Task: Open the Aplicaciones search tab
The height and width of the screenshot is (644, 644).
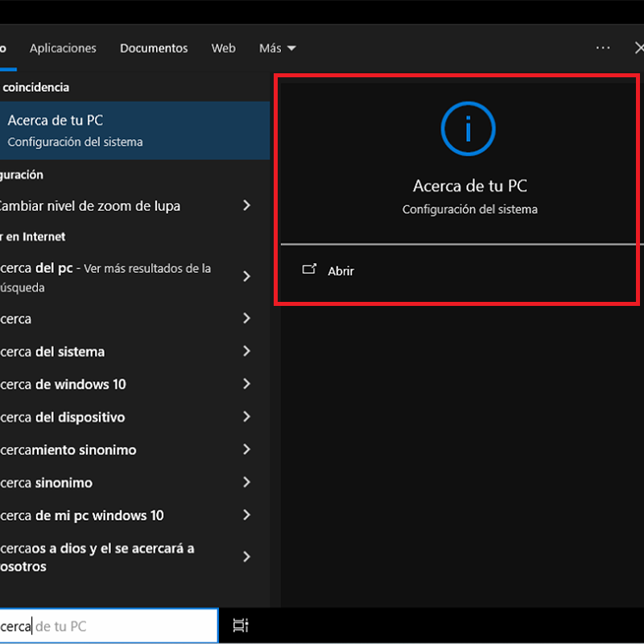Action: point(63,48)
